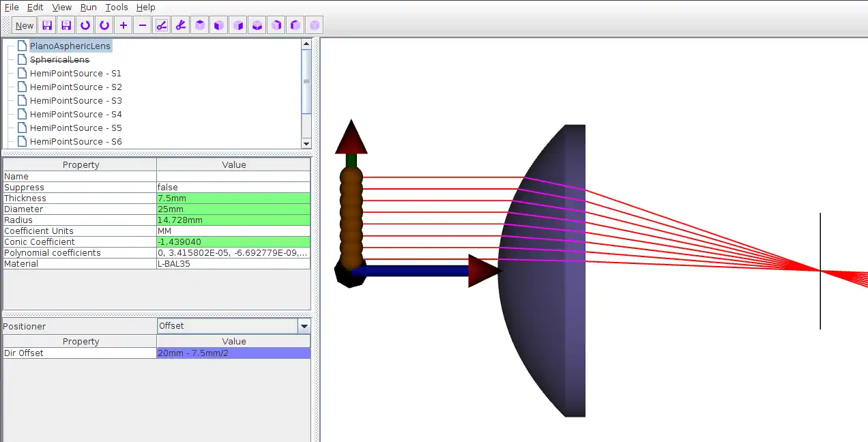Click the tree scrollbar up arrow
The width and height of the screenshot is (868, 442).
pyautogui.click(x=306, y=44)
